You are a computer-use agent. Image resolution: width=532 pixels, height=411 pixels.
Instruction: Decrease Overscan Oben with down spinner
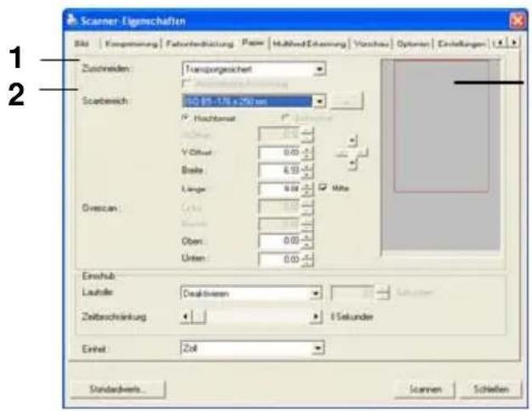[307, 245]
